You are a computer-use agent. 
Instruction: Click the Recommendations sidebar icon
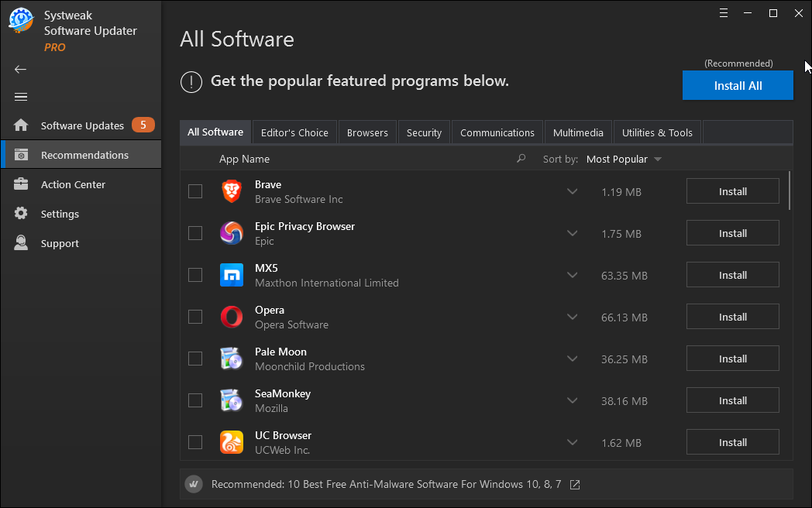[x=21, y=154]
